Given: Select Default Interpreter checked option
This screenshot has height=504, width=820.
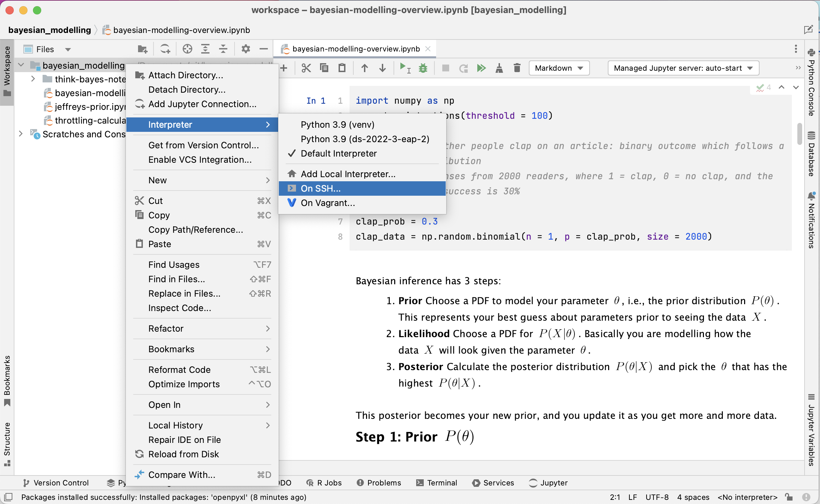Looking at the screenshot, I should click(362, 153).
